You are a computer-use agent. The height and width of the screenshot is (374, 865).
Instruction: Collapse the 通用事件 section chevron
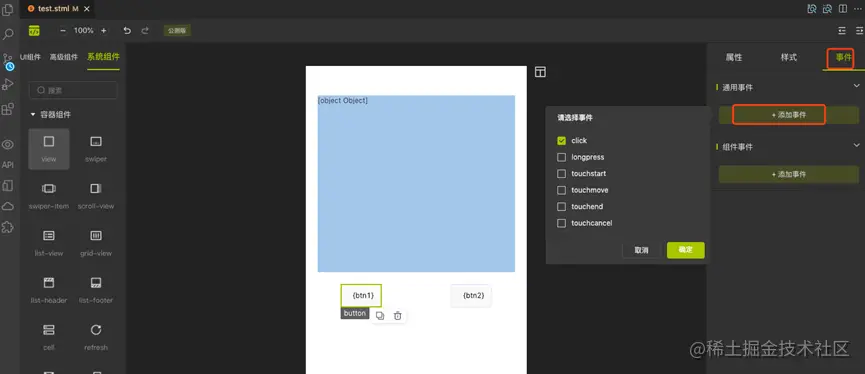point(856,86)
